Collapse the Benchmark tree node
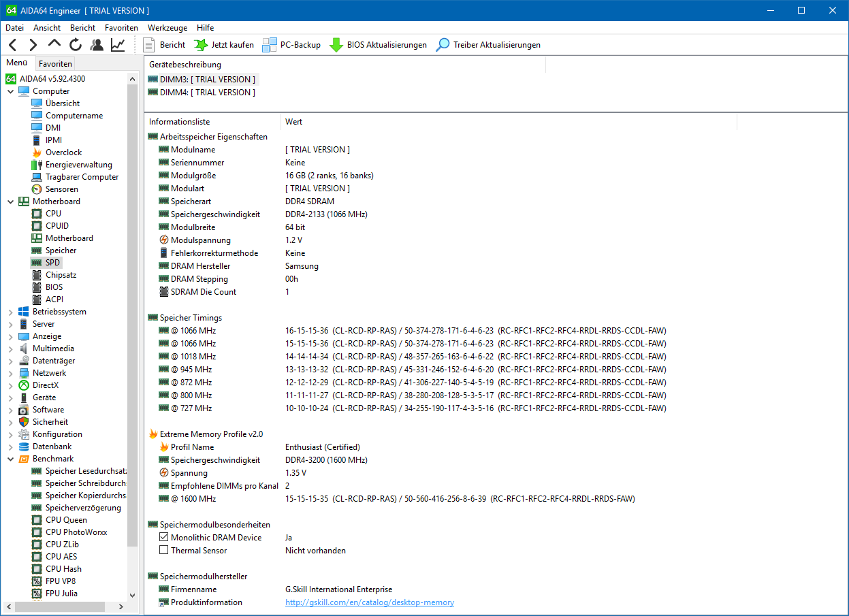The height and width of the screenshot is (616, 849). pyautogui.click(x=11, y=459)
